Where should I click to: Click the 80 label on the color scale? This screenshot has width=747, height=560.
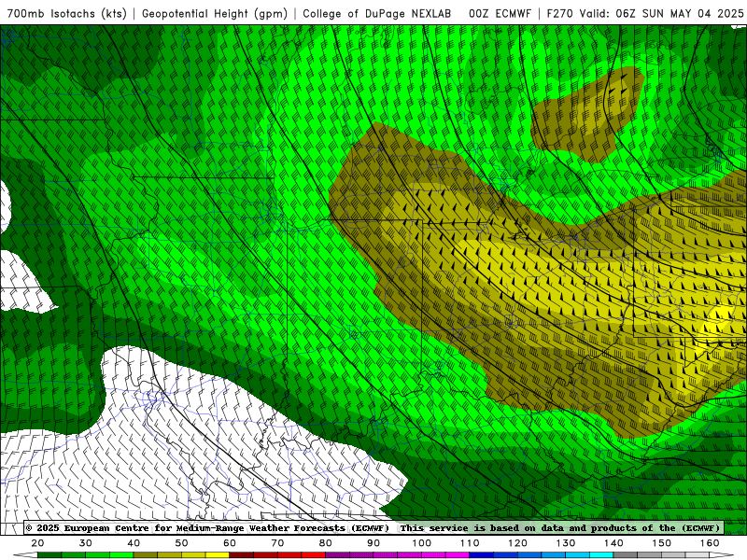[x=325, y=543]
